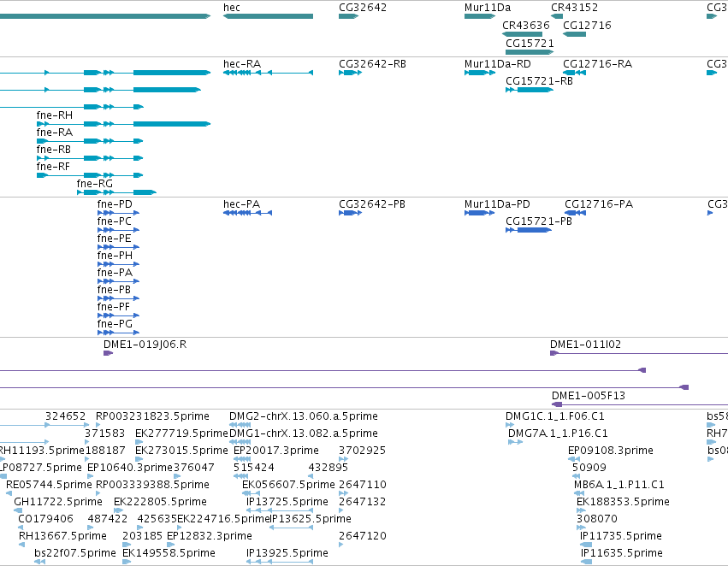Click the fne-PD protein label

point(115,204)
